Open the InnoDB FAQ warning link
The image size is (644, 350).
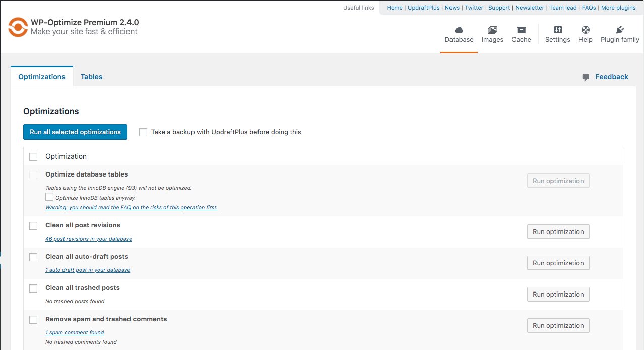click(132, 207)
